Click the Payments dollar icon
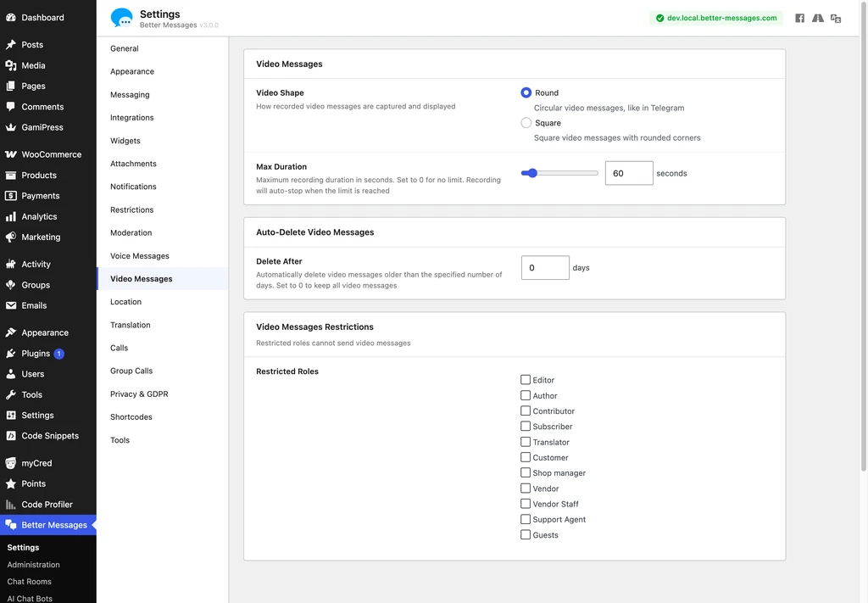The height and width of the screenshot is (603, 868). [10, 195]
